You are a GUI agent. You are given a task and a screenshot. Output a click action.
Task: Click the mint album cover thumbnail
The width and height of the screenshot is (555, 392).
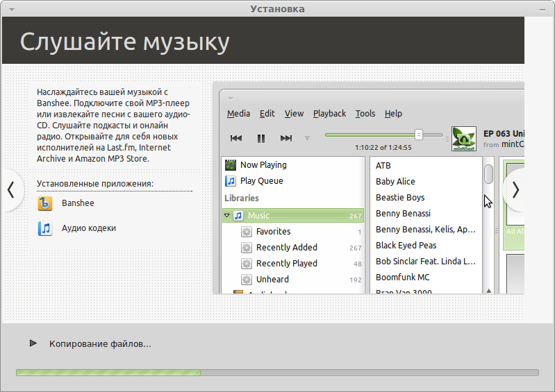pos(464,139)
